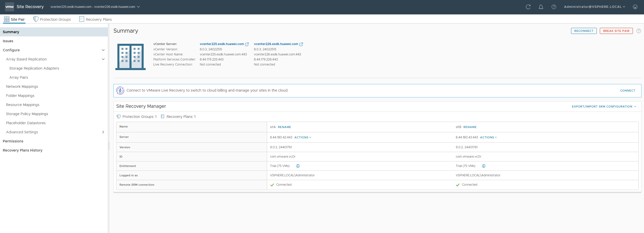This screenshot has width=644, height=233.
Task: Click sitA entitlement info icon
Action: tap(298, 166)
